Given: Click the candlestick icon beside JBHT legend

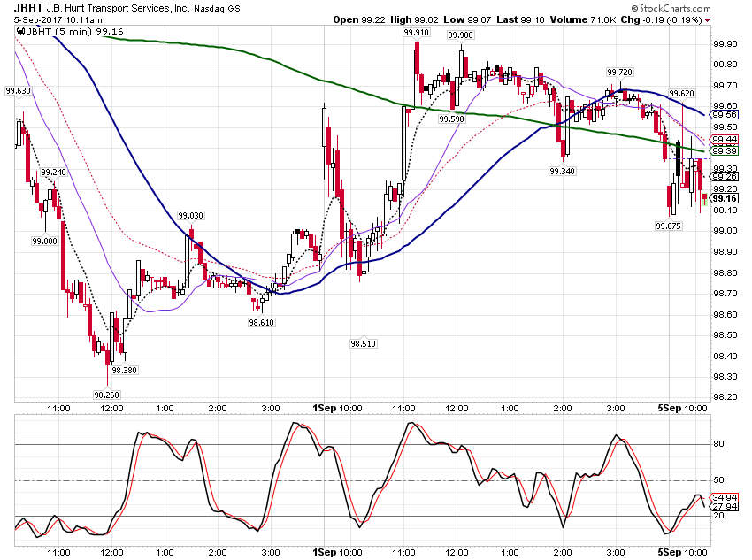Looking at the screenshot, I should coord(20,32).
